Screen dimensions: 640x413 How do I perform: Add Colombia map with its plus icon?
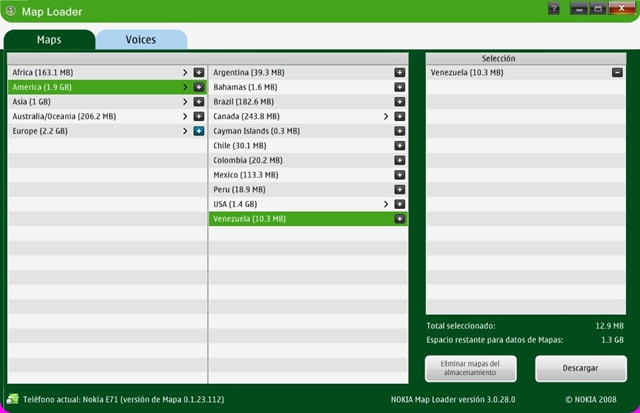click(400, 160)
